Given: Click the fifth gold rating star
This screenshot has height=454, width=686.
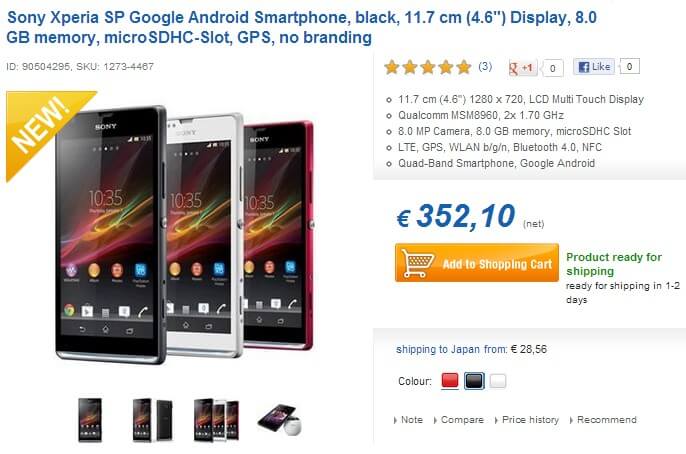Looking at the screenshot, I should (463, 67).
